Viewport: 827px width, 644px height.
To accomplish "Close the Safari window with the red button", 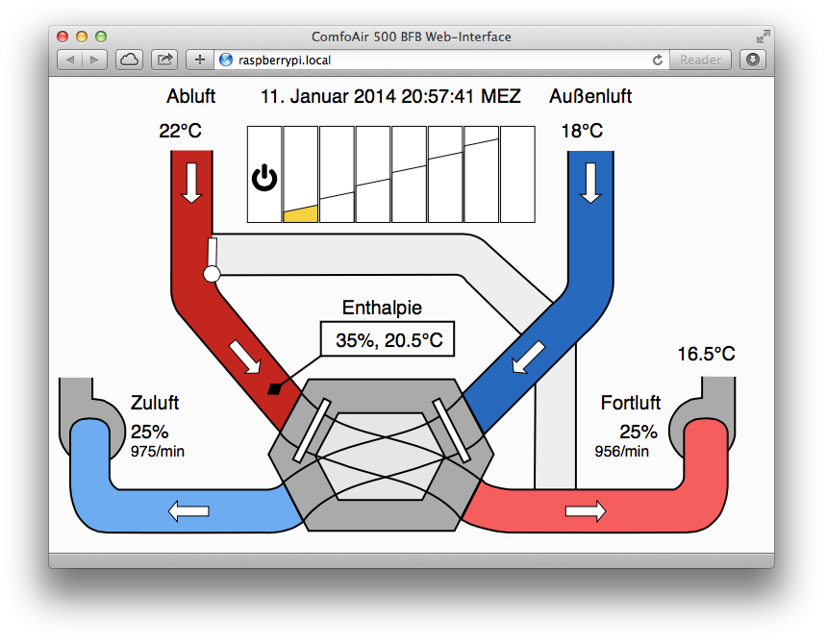I will [x=63, y=37].
